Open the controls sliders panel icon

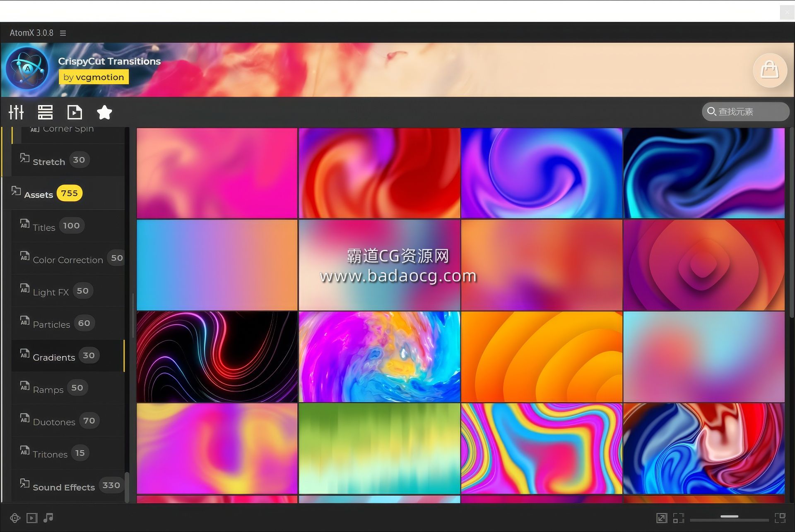17,112
